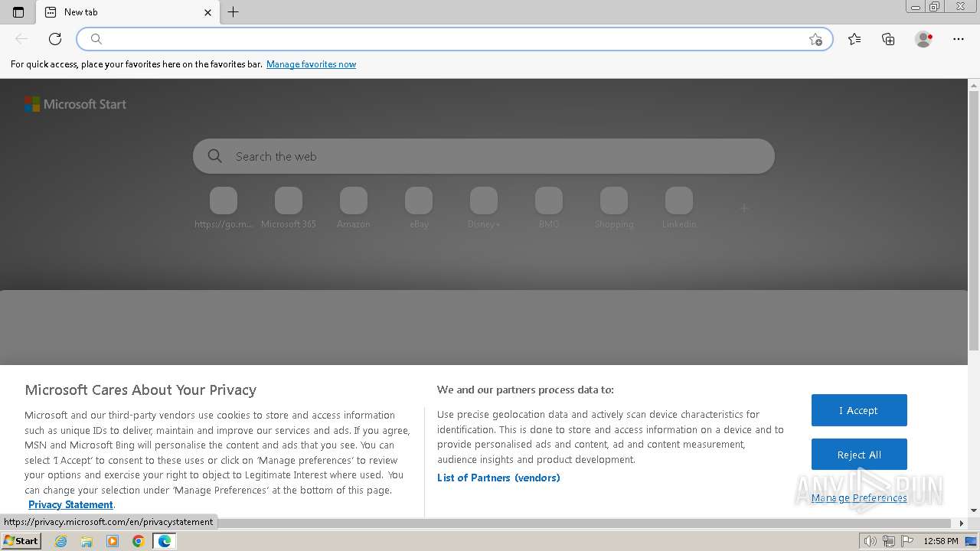Open the BMO quick link
The image size is (980, 551).
coord(549,208)
